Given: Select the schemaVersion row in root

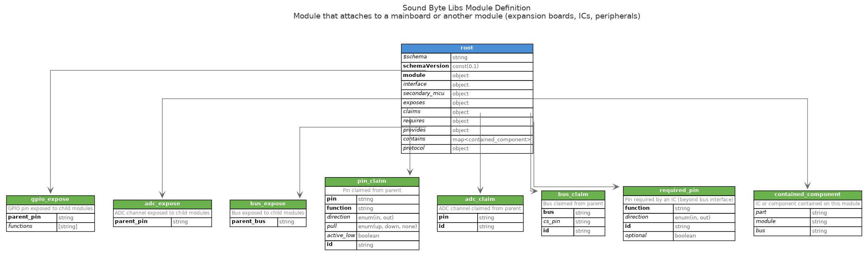Looking at the screenshot, I should (426, 66).
